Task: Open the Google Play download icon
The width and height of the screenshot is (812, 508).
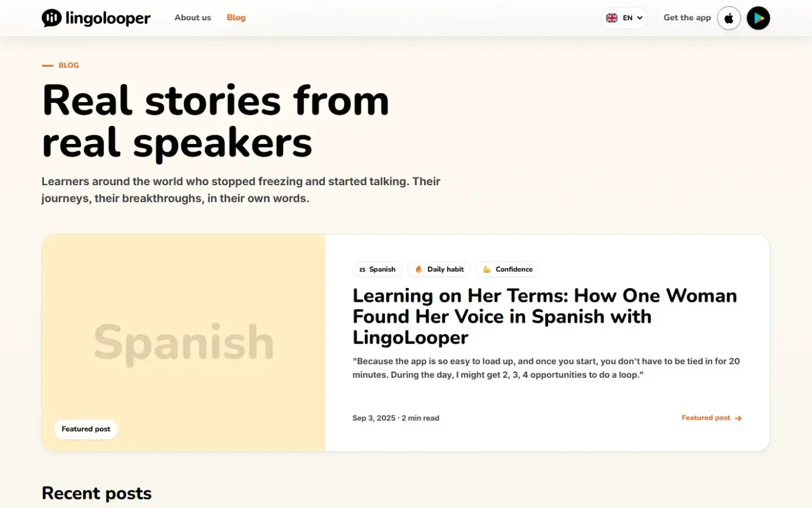Action: (x=758, y=18)
